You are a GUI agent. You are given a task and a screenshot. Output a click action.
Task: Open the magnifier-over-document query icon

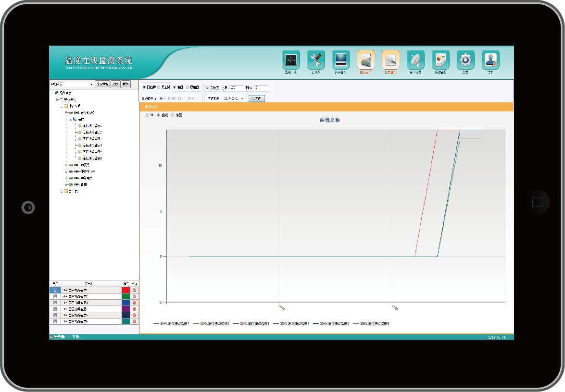[390, 60]
